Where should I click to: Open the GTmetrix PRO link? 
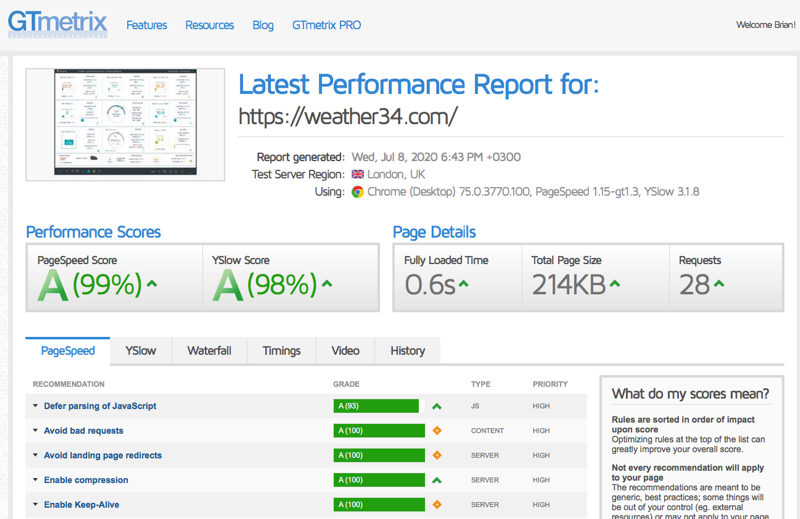326,25
